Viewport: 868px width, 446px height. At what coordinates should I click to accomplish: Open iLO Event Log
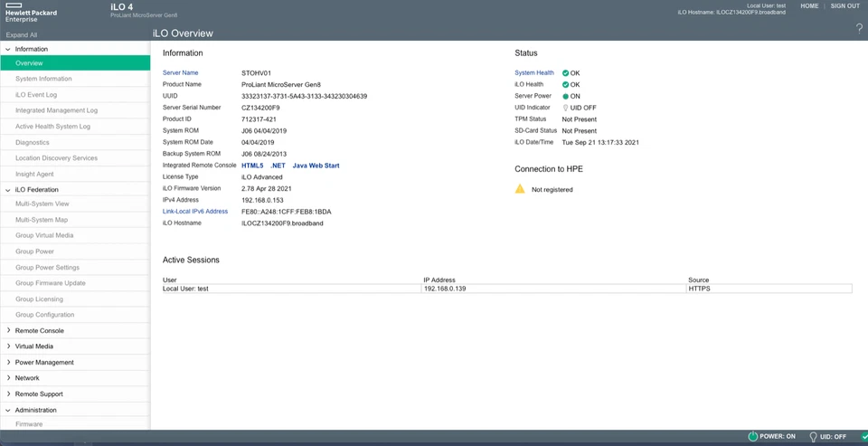click(36, 95)
